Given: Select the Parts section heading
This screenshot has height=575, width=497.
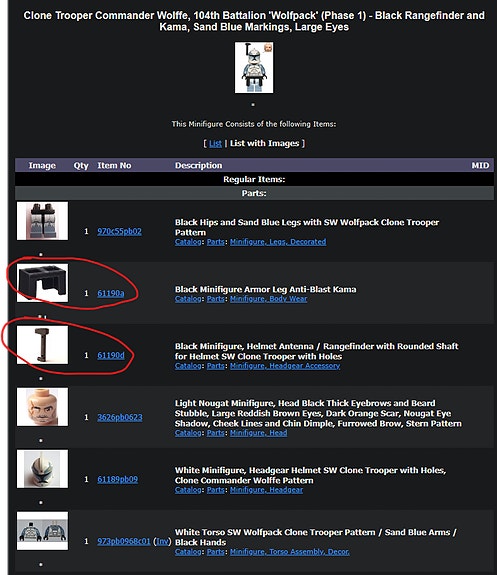Looking at the screenshot, I should tap(254, 193).
